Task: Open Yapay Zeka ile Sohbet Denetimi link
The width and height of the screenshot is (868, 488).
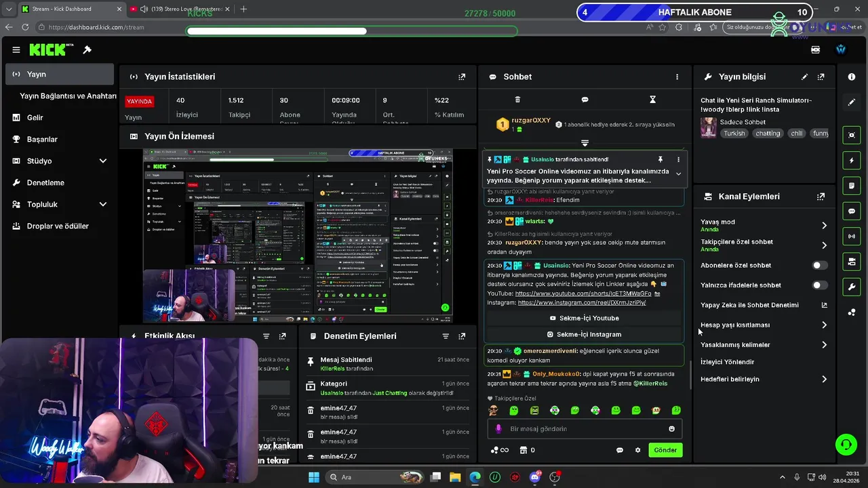Action: pos(764,305)
